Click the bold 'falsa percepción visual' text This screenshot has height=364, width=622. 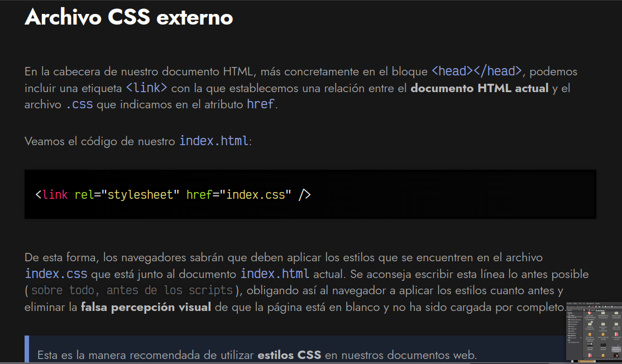coord(146,307)
